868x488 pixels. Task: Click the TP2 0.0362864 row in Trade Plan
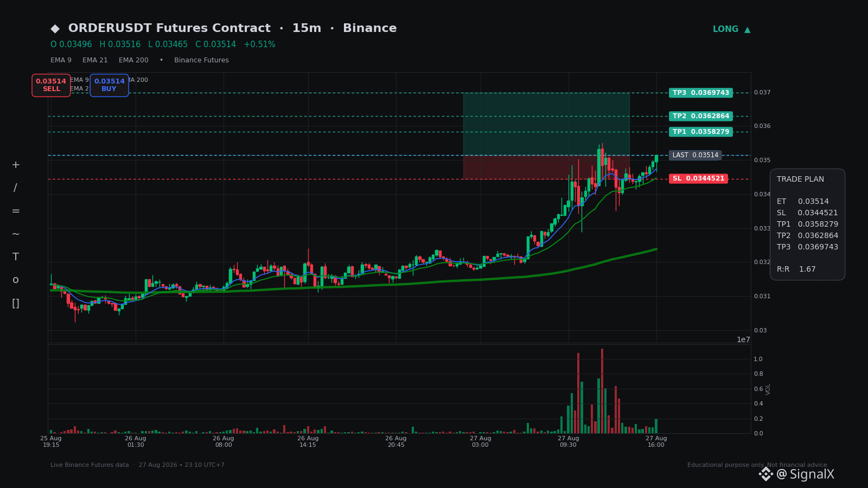pos(807,235)
